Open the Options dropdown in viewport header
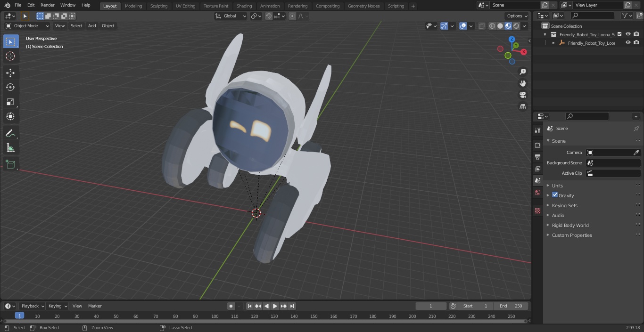 click(x=517, y=16)
